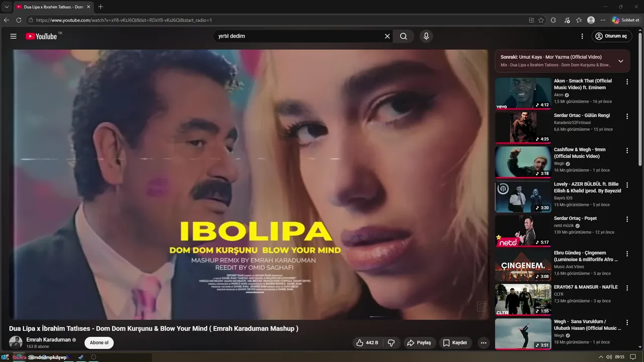Click the Wegh channel name under 9mm
This screenshot has height=362, width=644.
pyautogui.click(x=559, y=163)
